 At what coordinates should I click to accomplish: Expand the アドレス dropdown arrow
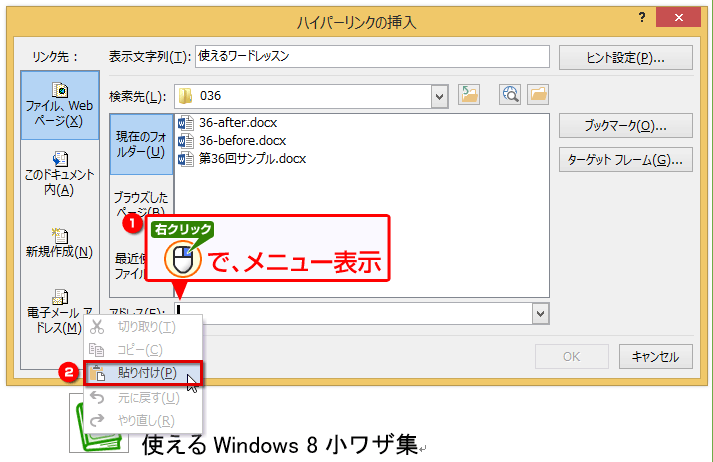[x=540, y=314]
